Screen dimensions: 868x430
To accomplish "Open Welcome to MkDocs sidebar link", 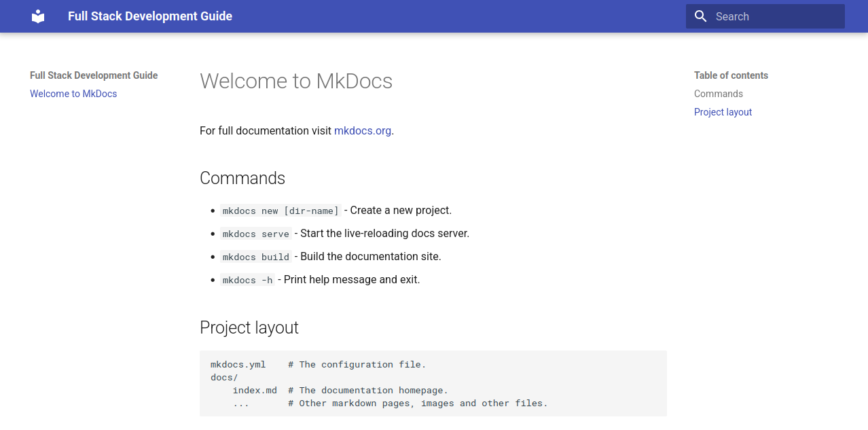I will pos(73,94).
